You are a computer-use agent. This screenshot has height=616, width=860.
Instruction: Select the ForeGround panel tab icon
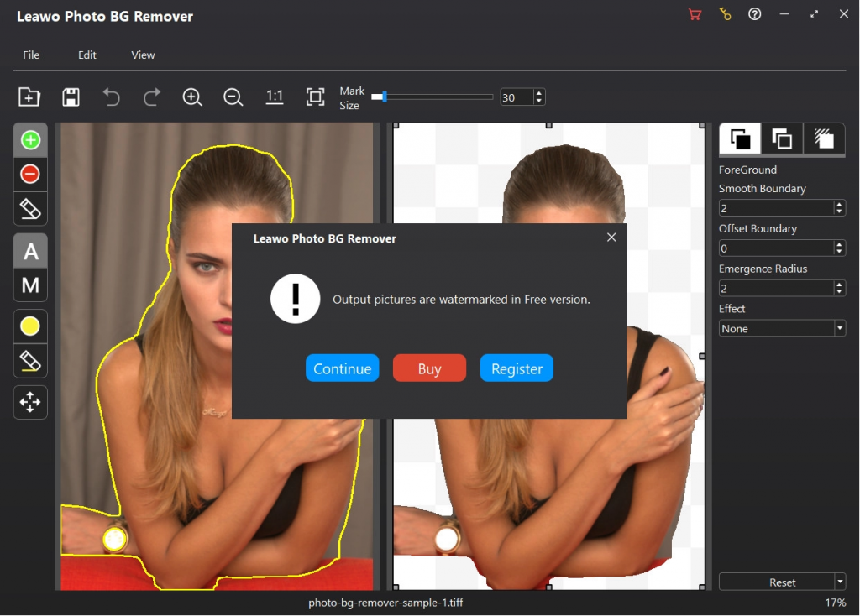(739, 138)
